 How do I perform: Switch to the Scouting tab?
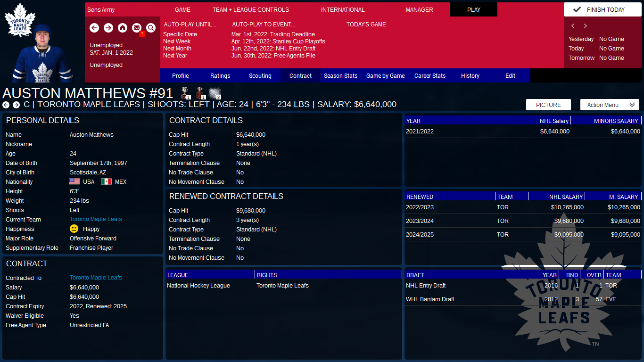point(260,75)
